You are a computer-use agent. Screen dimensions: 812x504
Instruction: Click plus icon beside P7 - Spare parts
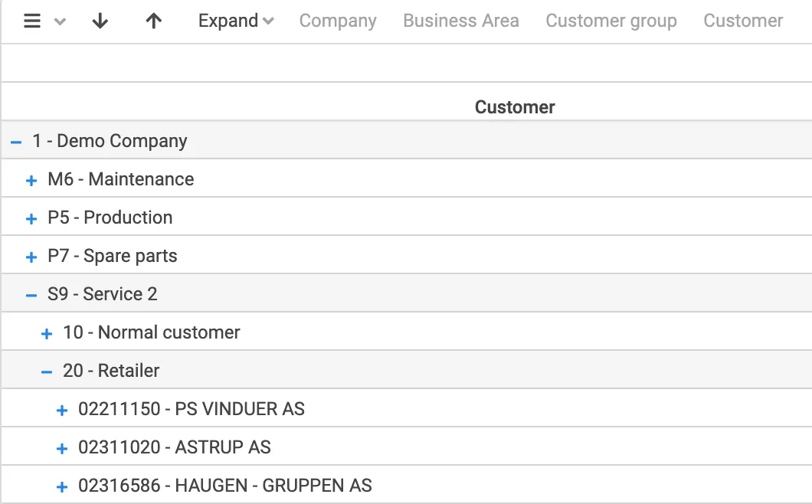[31, 257]
